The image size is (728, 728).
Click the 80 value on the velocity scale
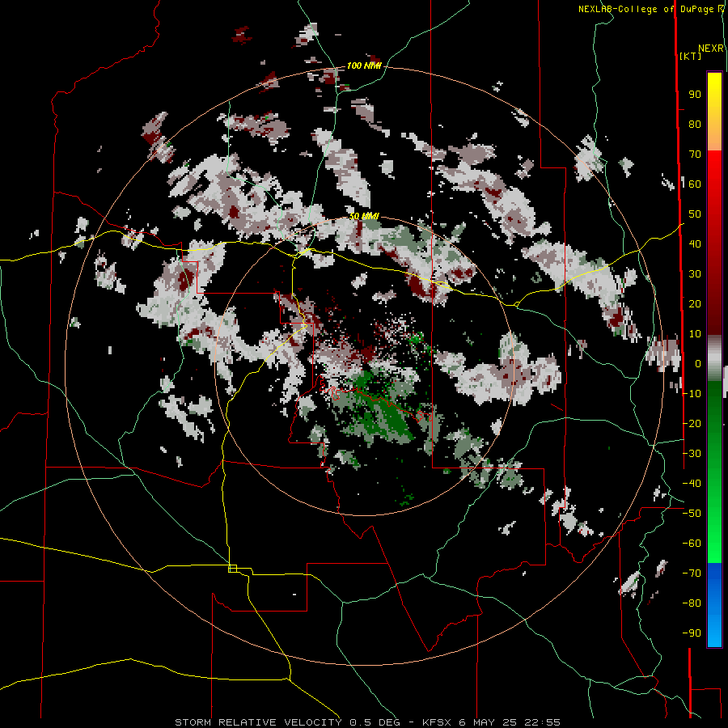(x=695, y=125)
